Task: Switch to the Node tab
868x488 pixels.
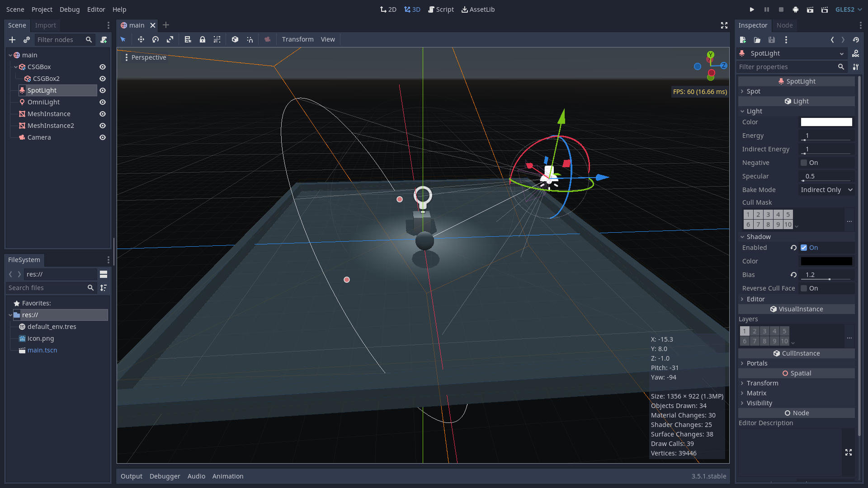Action: coord(784,25)
